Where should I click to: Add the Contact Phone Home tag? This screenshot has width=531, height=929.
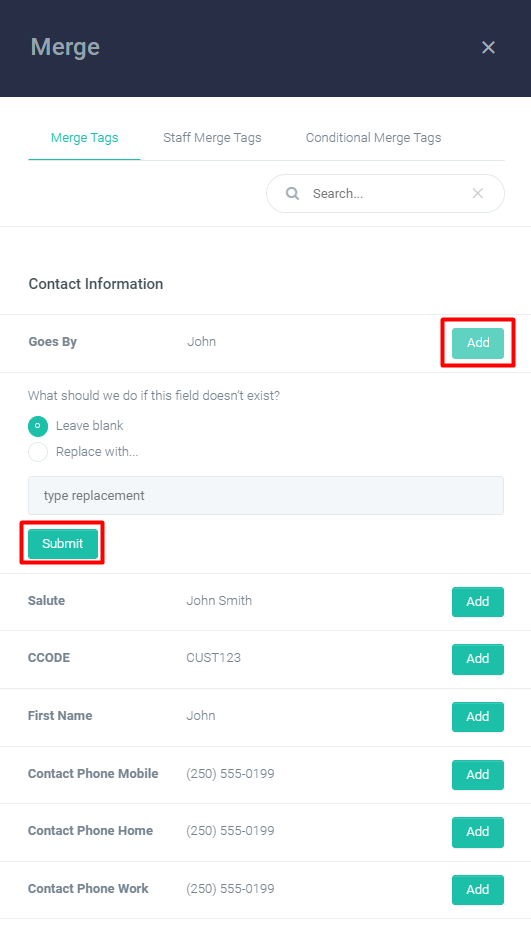pos(478,832)
